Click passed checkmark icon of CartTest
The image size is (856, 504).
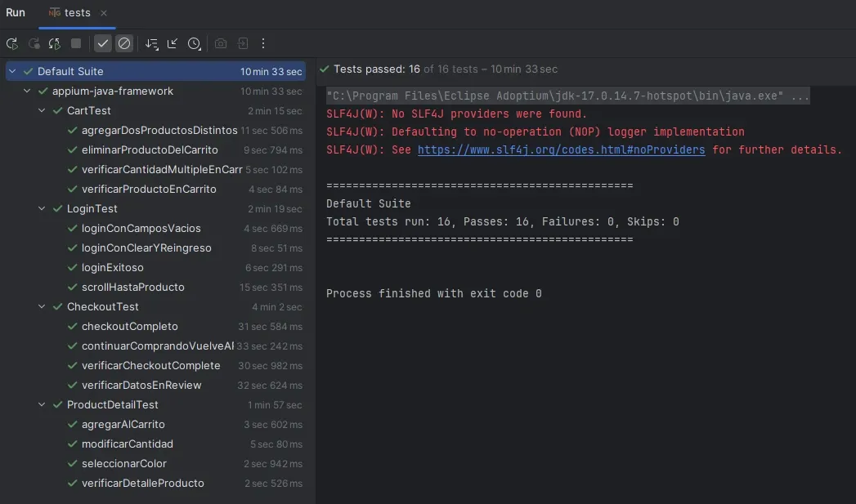pos(57,111)
